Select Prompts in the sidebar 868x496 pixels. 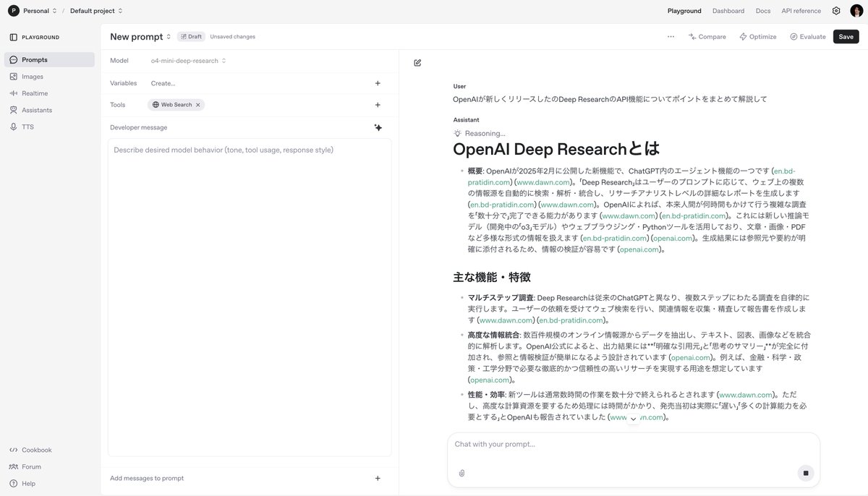49,59
